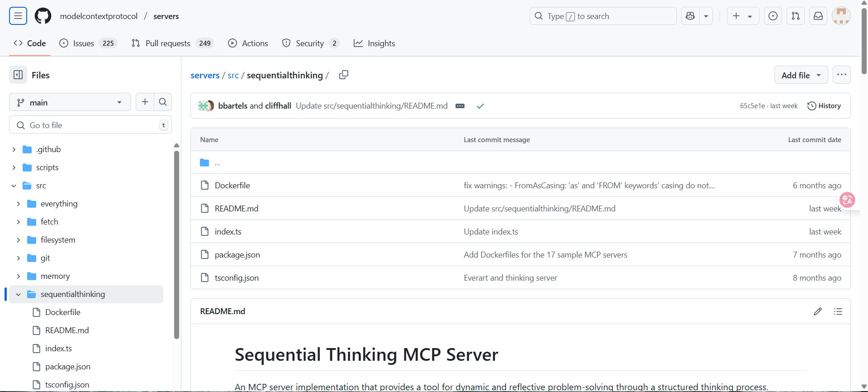
Task: Switch to the Security tab
Action: tap(311, 43)
